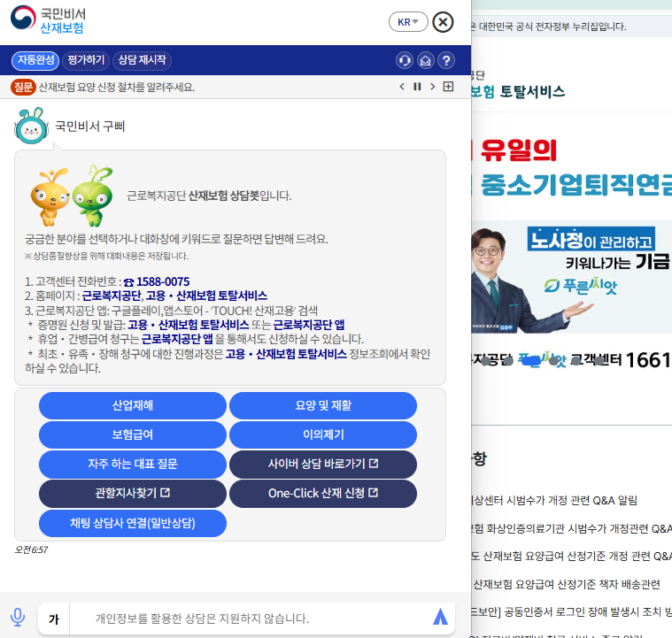Open the 근로복지공단 homepage link

click(x=112, y=296)
